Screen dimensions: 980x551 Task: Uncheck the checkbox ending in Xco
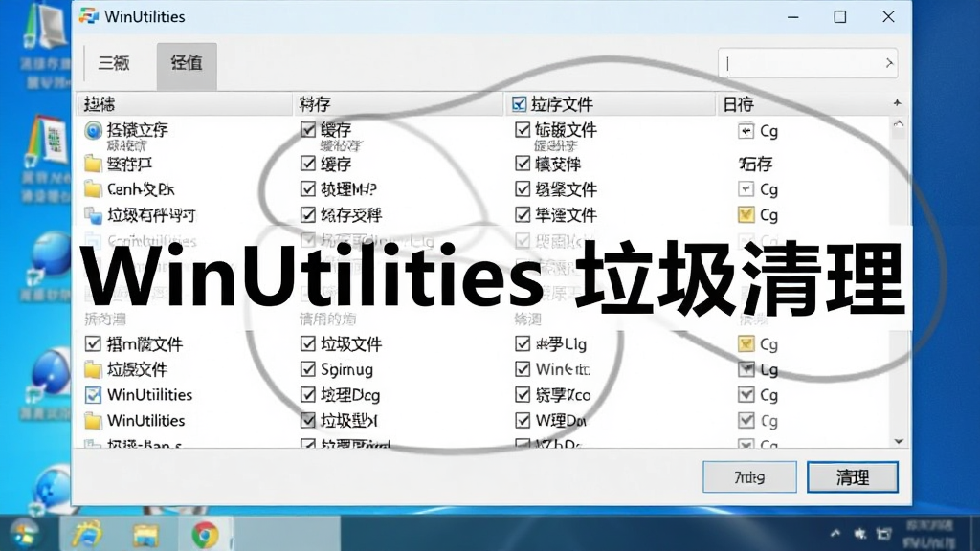coord(523,394)
